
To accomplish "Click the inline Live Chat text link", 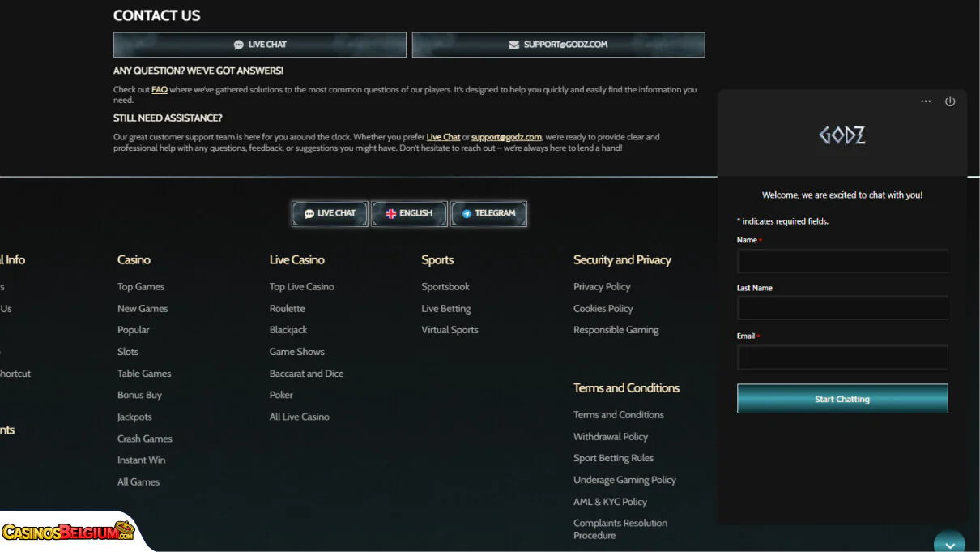I will coord(443,137).
